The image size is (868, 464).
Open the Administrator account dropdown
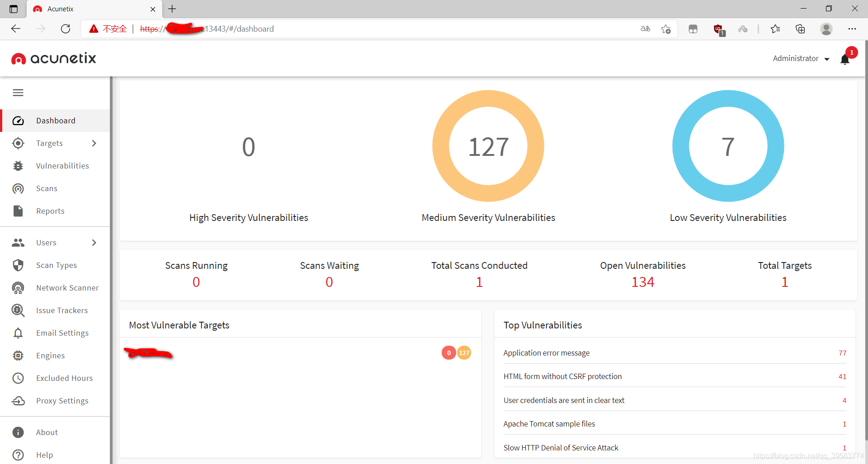tap(801, 59)
